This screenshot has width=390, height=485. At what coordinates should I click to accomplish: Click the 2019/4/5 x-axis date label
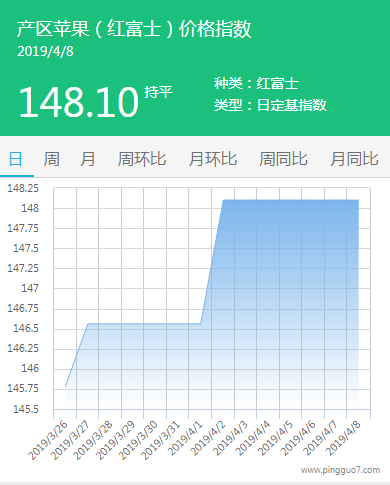[276, 438]
